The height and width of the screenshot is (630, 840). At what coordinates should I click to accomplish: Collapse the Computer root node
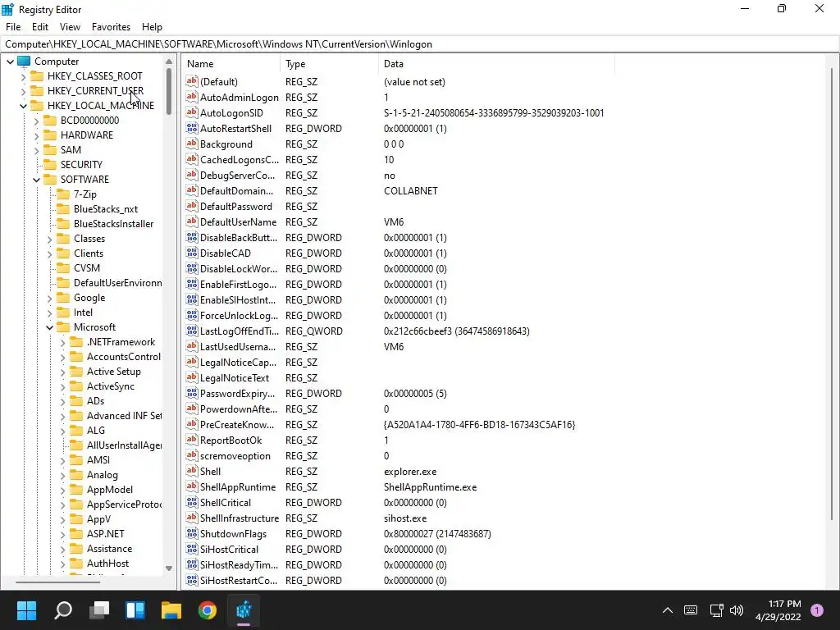coord(10,62)
